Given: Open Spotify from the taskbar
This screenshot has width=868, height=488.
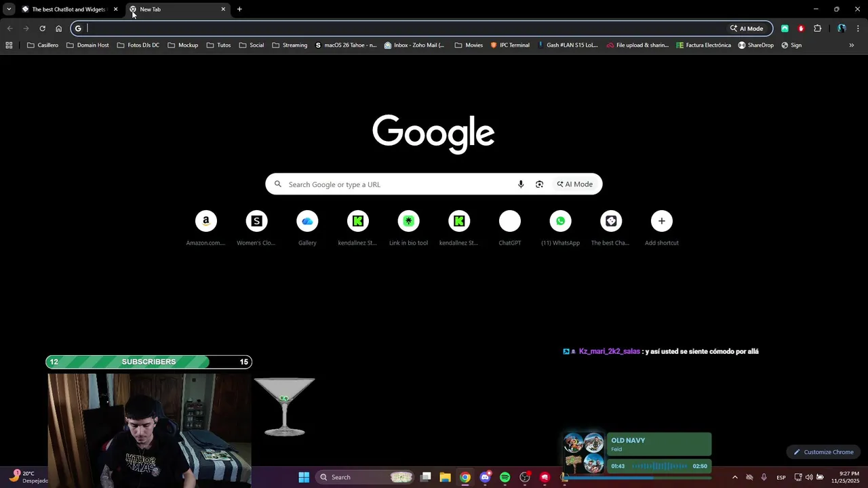Looking at the screenshot, I should (x=505, y=477).
